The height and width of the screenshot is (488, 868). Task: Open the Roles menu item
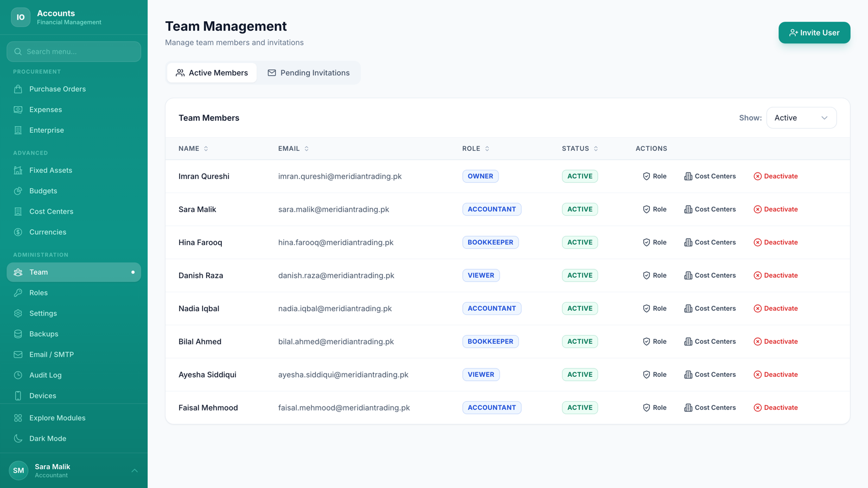(x=74, y=293)
